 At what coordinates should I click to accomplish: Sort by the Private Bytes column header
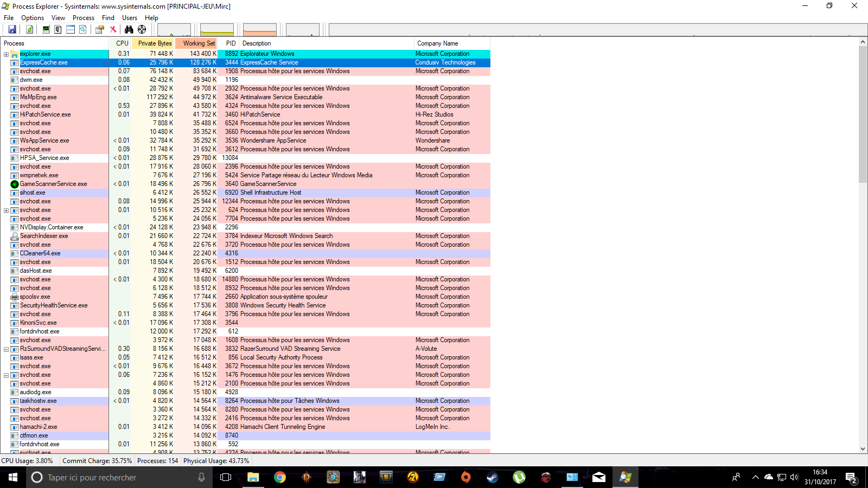[x=153, y=43]
